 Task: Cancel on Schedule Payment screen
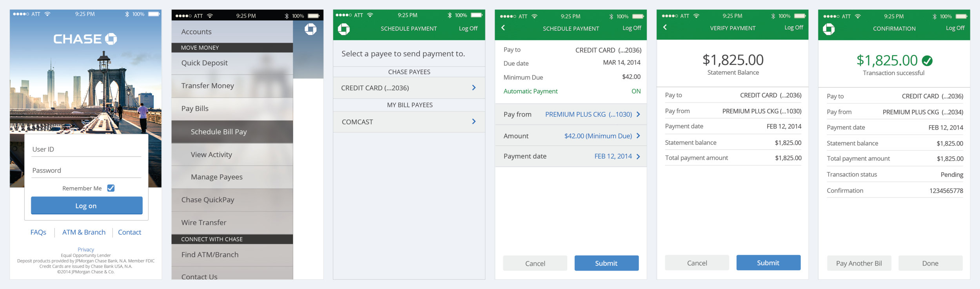click(x=535, y=263)
